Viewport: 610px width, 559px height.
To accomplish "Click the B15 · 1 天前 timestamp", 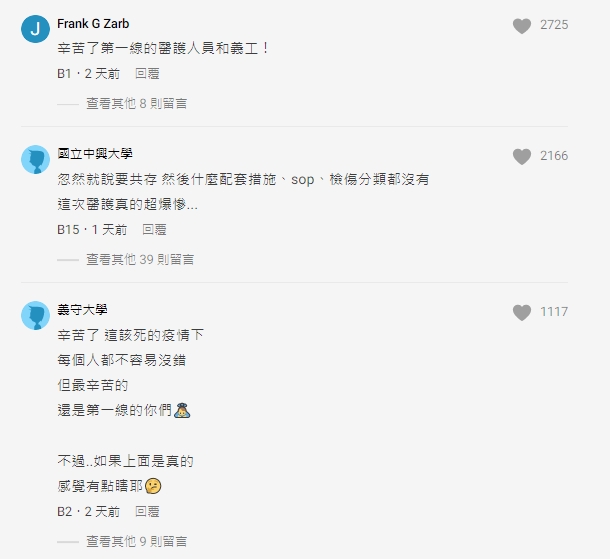I will pos(92,230).
